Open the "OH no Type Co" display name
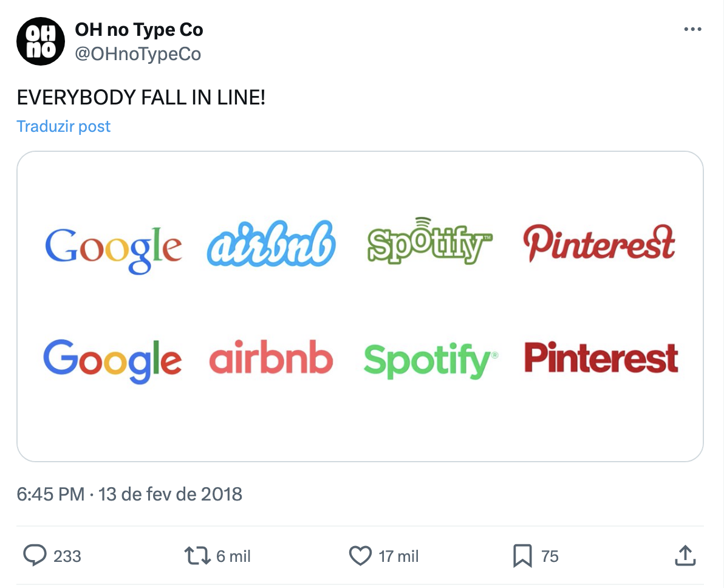 click(x=139, y=29)
